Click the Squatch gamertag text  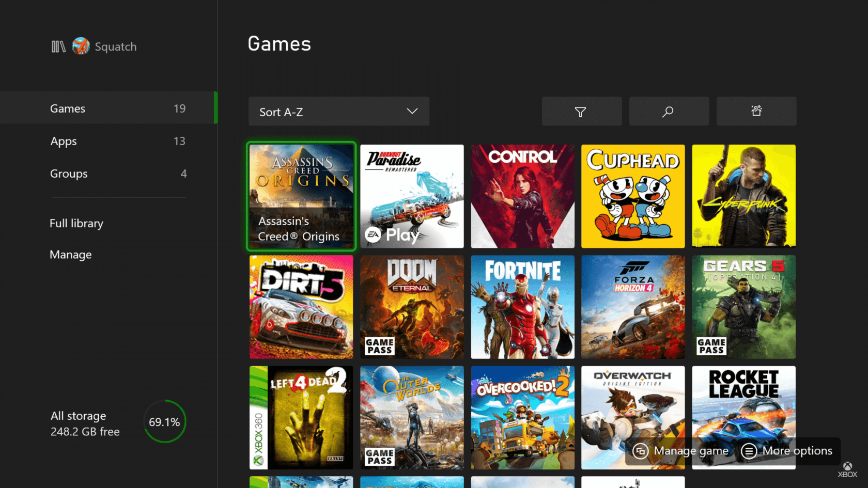coord(116,47)
